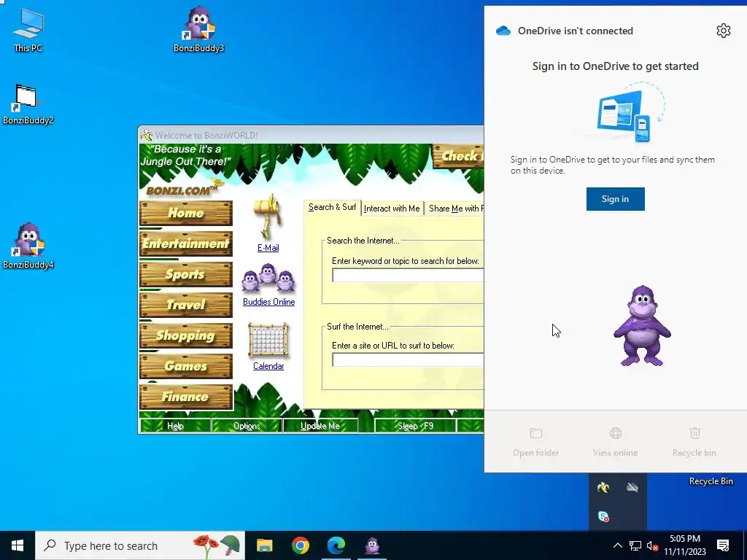Open the notification center icon

point(723,545)
